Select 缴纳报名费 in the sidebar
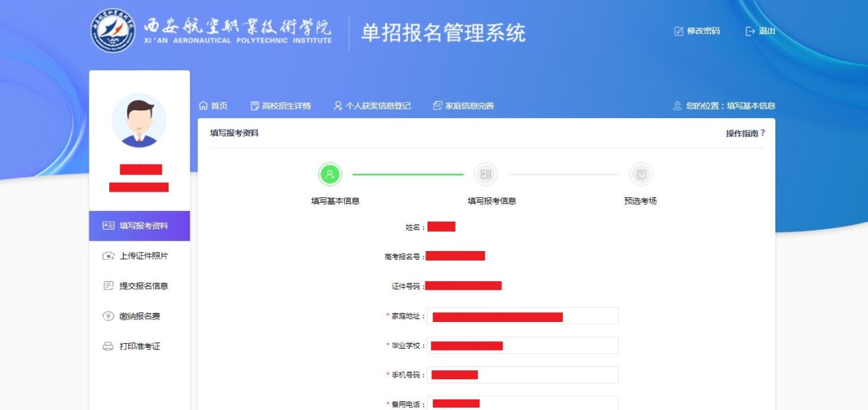The image size is (868, 410). [139, 316]
